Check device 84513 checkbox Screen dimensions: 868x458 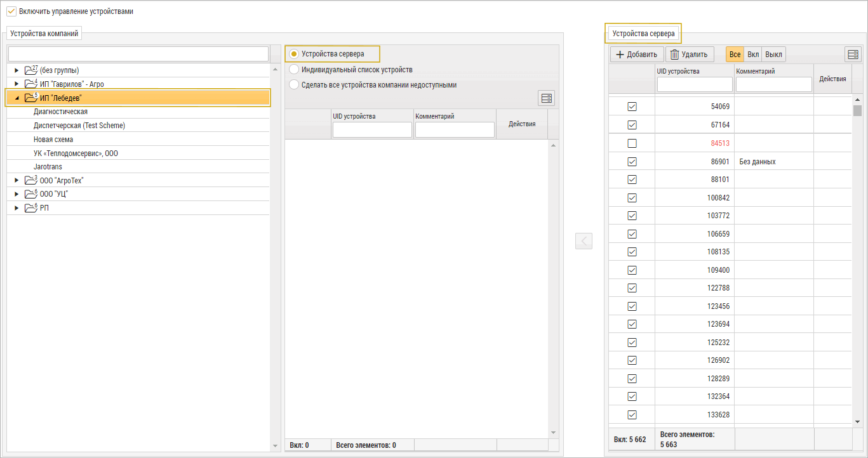pos(632,143)
